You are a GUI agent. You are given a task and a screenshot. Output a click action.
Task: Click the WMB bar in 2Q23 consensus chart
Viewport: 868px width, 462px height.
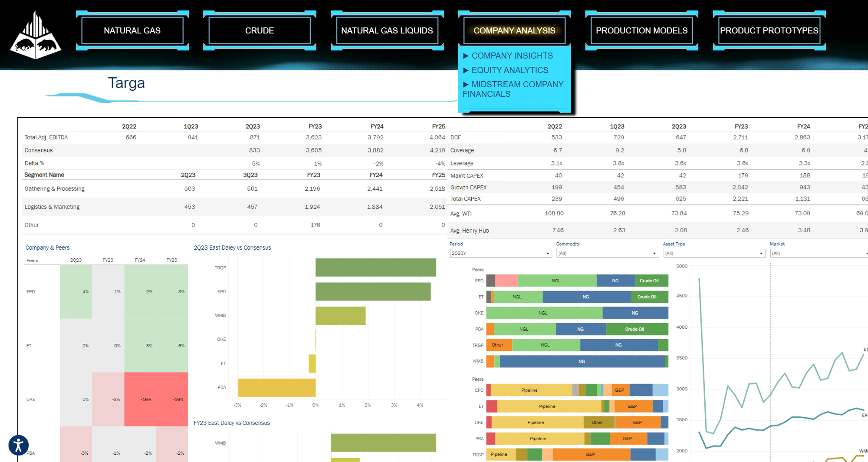[340, 316]
